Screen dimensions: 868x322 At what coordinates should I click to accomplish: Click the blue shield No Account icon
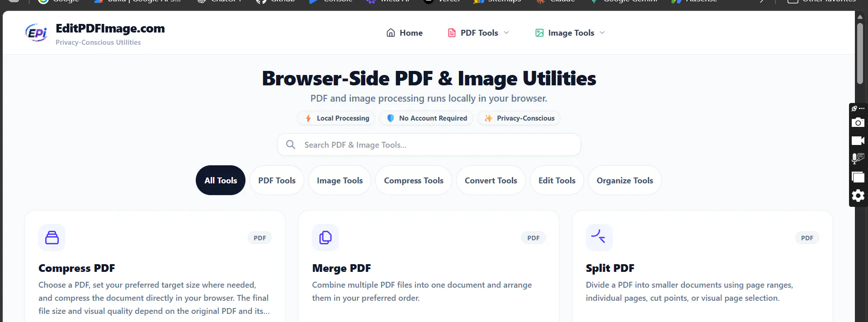pyautogui.click(x=391, y=118)
